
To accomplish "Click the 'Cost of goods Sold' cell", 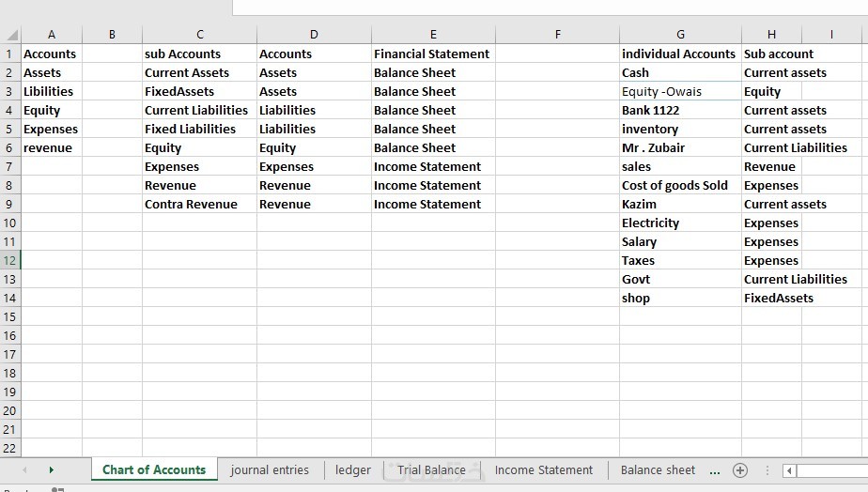I will (680, 185).
